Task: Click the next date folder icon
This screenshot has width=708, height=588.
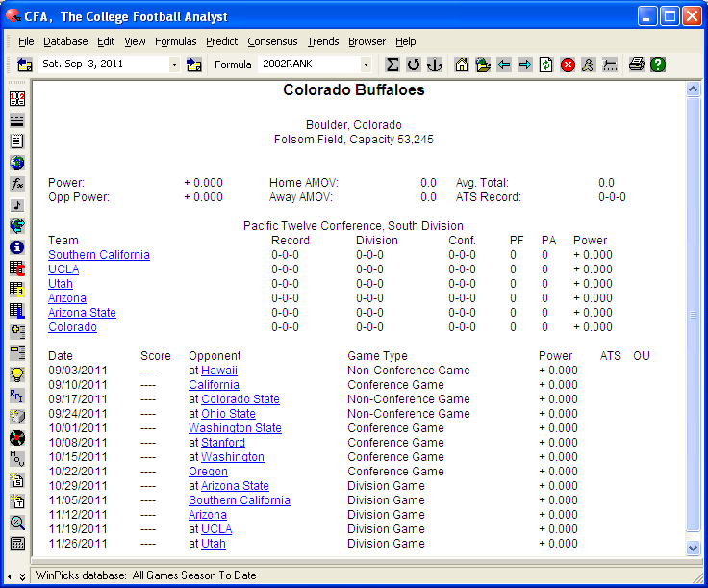Action: coord(194,64)
